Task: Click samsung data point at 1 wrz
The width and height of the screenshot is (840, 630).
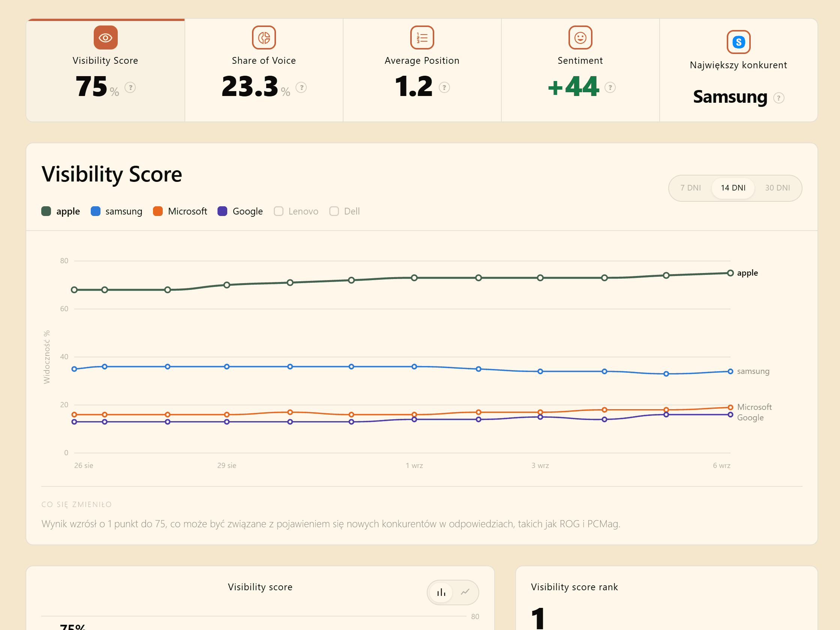Action: [x=414, y=366]
